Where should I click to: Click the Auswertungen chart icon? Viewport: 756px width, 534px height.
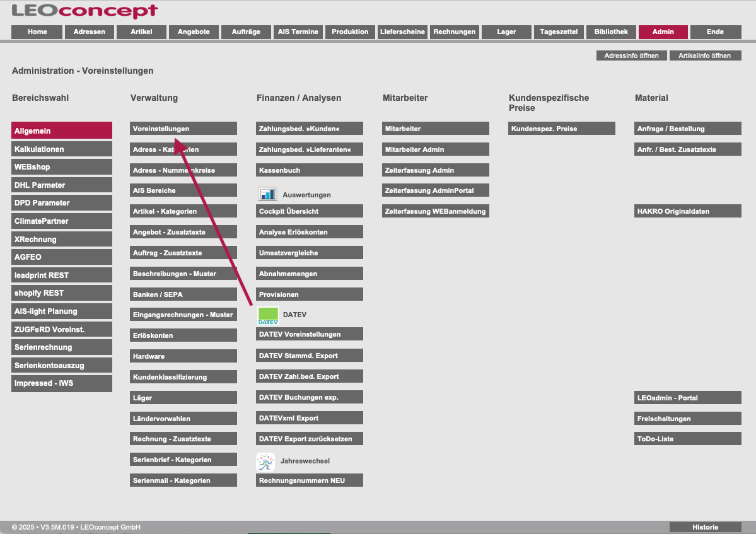click(267, 194)
